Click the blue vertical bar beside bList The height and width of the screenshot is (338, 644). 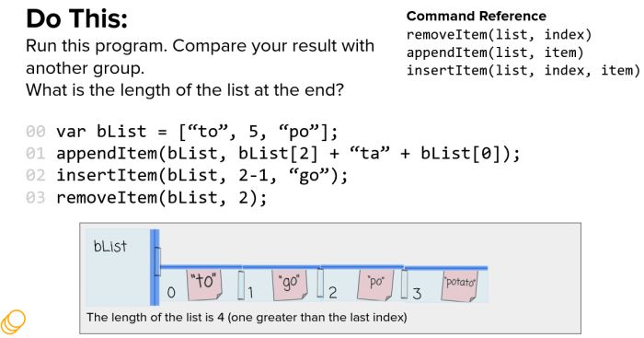point(155,267)
